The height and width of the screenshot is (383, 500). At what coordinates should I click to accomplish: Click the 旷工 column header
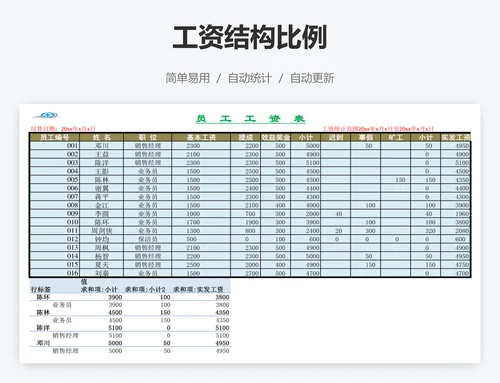pos(395,137)
